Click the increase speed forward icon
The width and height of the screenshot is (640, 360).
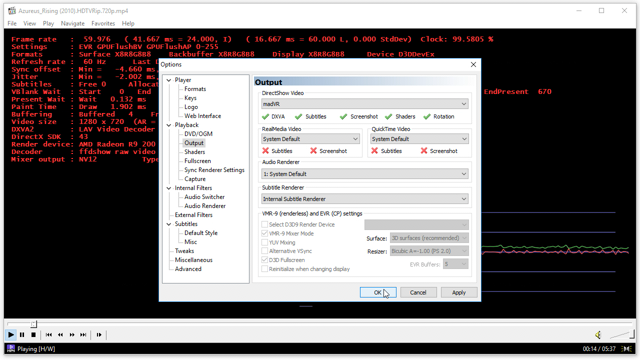[72, 335]
